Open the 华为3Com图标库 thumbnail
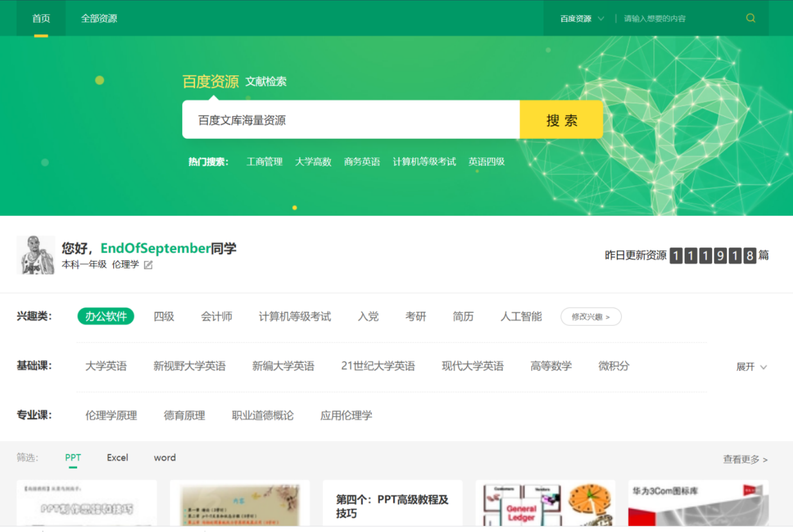The width and height of the screenshot is (793, 532). (x=697, y=503)
